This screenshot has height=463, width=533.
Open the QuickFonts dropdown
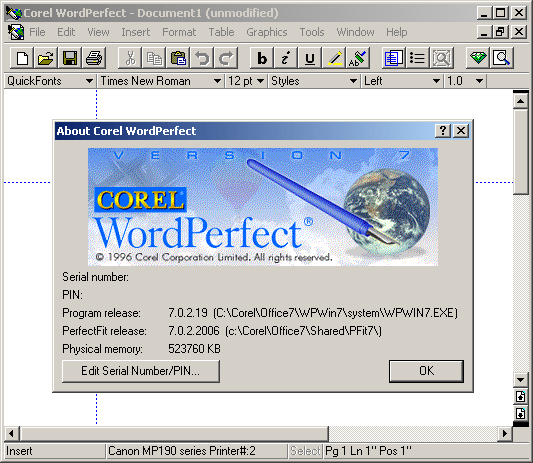click(x=50, y=81)
